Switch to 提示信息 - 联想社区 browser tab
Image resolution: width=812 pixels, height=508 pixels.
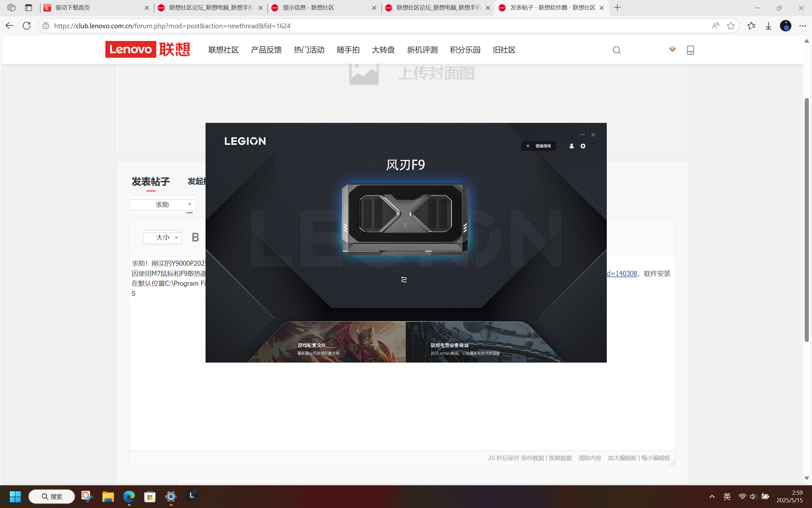tap(324, 8)
